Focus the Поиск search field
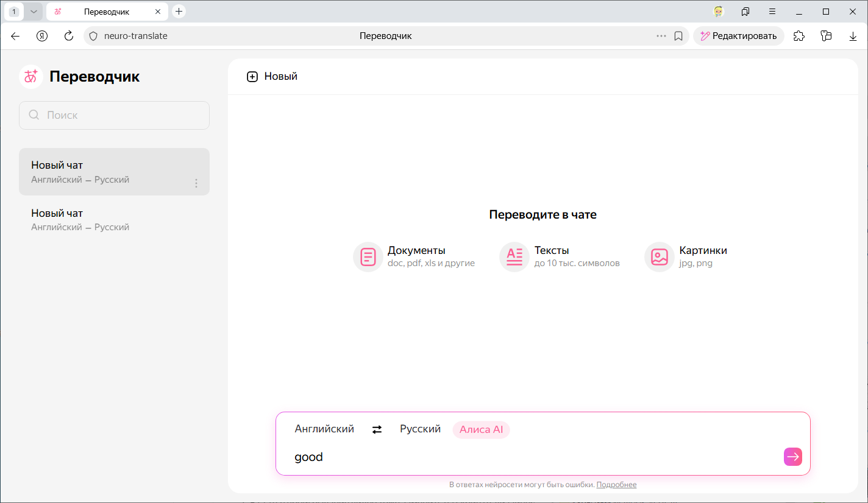Screen dimensions: 868x503 point(114,115)
